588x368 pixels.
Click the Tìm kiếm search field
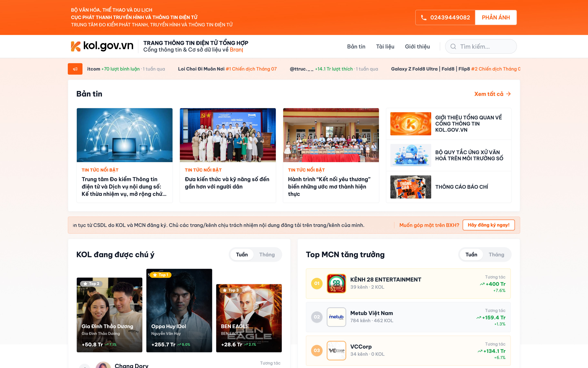coord(481,46)
